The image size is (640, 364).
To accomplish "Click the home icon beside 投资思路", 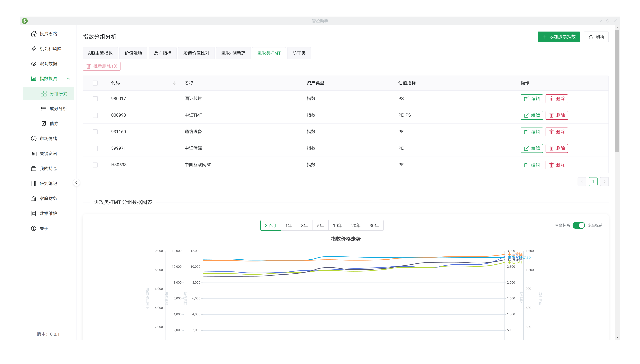I will tap(34, 34).
